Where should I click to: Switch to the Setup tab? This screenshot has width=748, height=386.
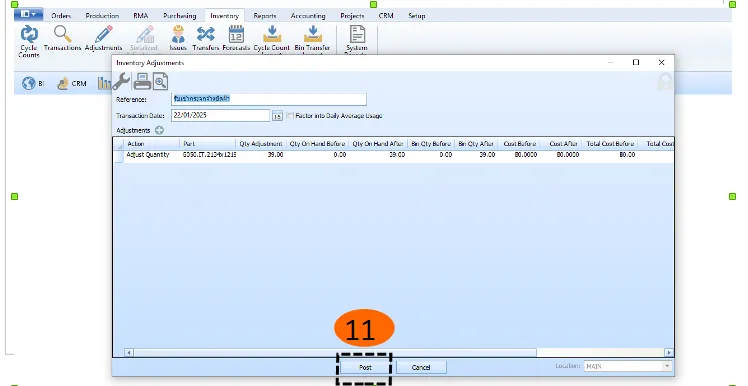click(416, 16)
